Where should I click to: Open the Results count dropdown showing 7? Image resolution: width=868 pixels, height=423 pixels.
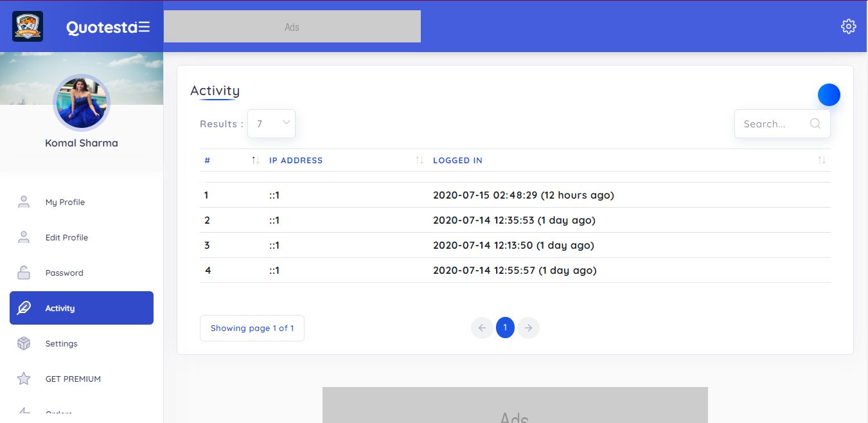pos(271,123)
